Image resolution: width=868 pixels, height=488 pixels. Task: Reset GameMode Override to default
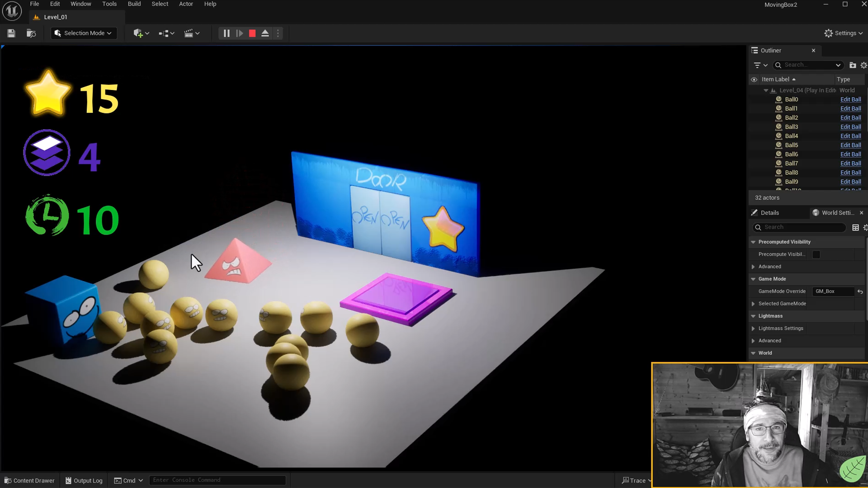[860, 292]
